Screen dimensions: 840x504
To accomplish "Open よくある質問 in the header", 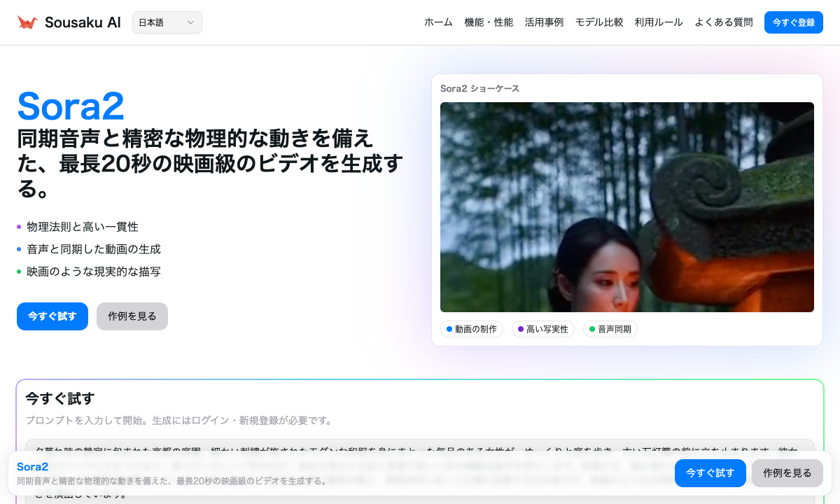I will pos(724,22).
